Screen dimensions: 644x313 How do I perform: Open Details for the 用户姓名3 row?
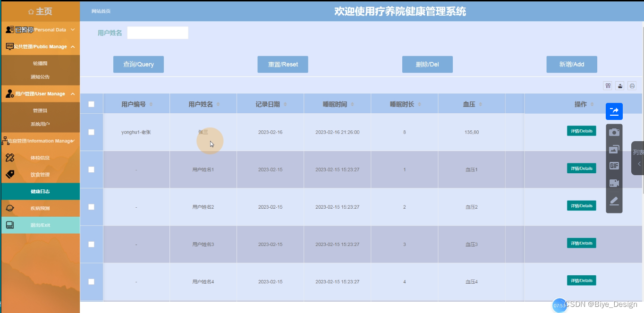coord(581,243)
